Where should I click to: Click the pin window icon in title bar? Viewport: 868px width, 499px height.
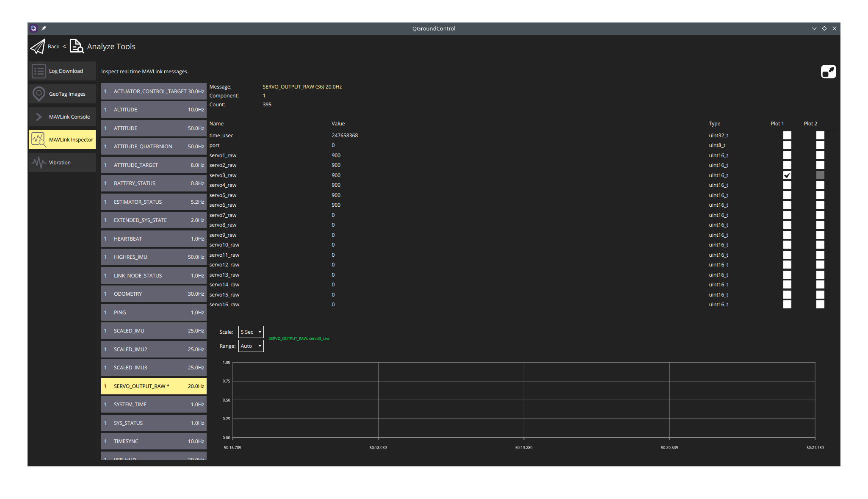tap(44, 28)
